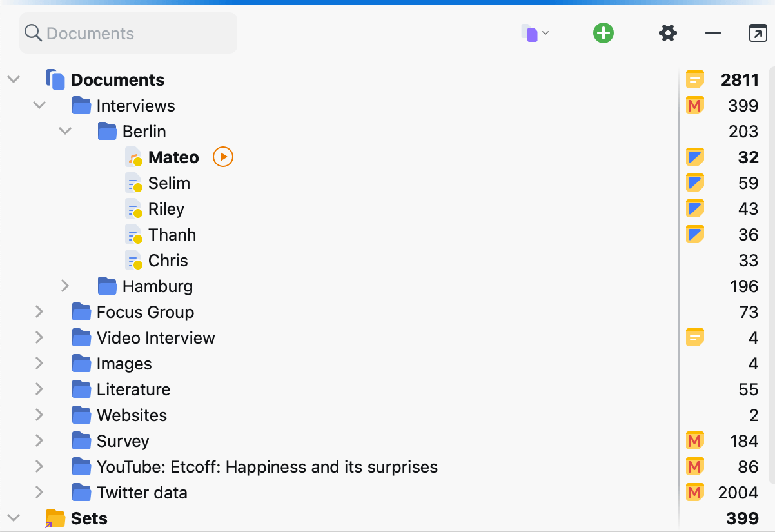Click the green add document button
Image resolution: width=775 pixels, height=532 pixels.
coord(603,33)
